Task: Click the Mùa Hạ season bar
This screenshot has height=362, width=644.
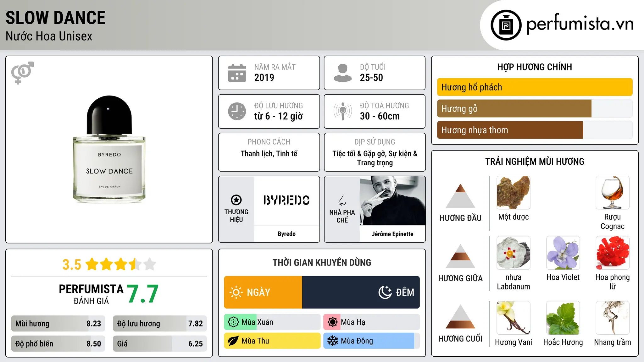Action: [x=372, y=322]
